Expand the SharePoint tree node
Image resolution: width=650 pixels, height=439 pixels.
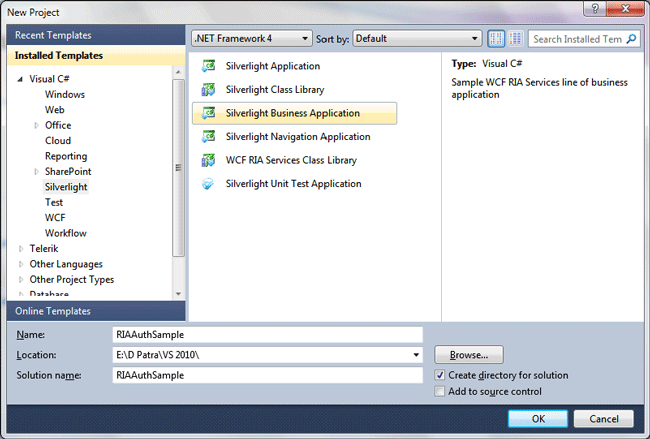click(36, 172)
